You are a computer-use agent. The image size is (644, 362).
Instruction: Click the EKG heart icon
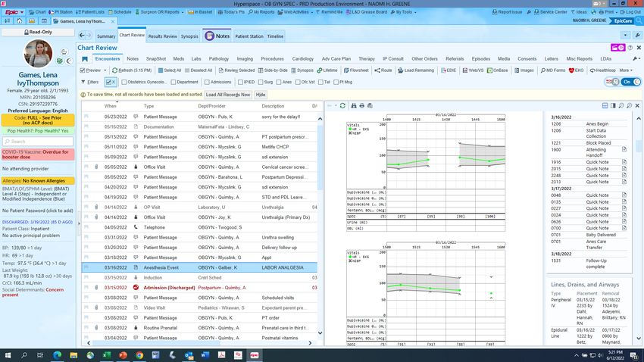point(571,70)
